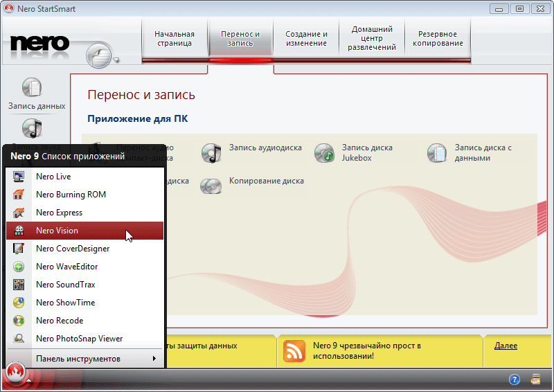Choose Nero SoundTrax menu entry
The image size is (554, 392).
click(84, 285)
